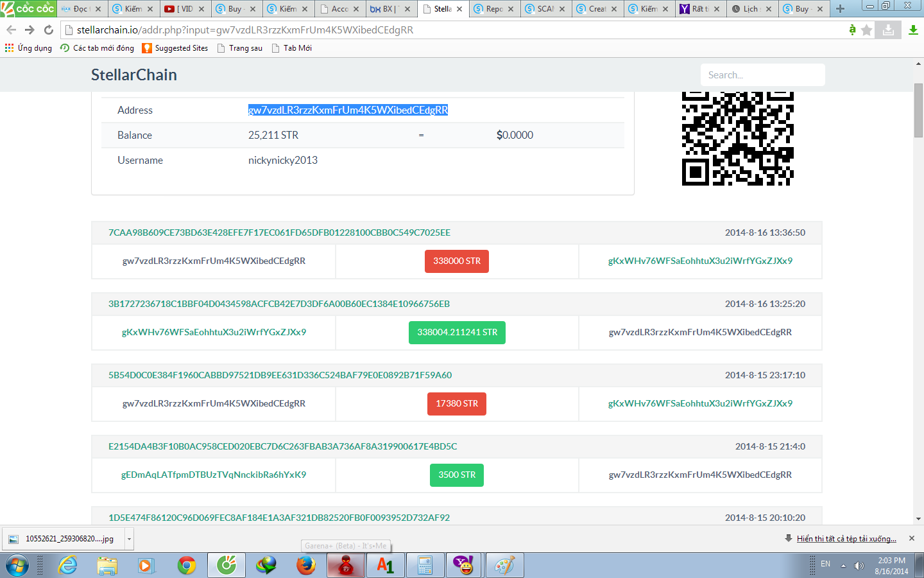
Task: Click the grey download tray icon
Action: click(888, 30)
